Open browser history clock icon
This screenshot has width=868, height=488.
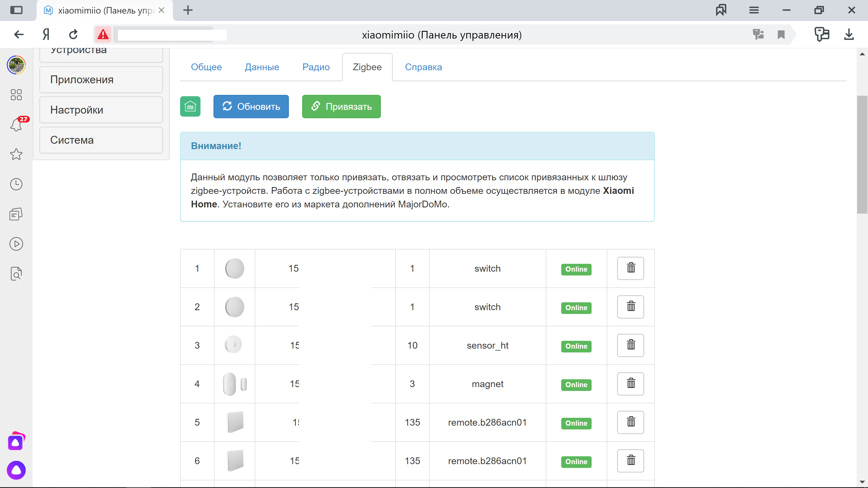tap(16, 184)
